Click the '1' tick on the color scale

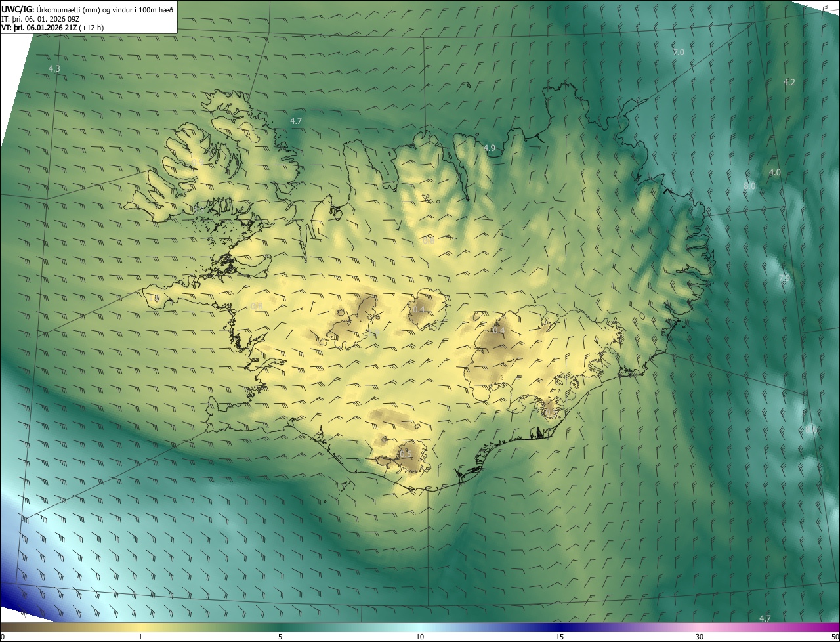pyautogui.click(x=140, y=637)
